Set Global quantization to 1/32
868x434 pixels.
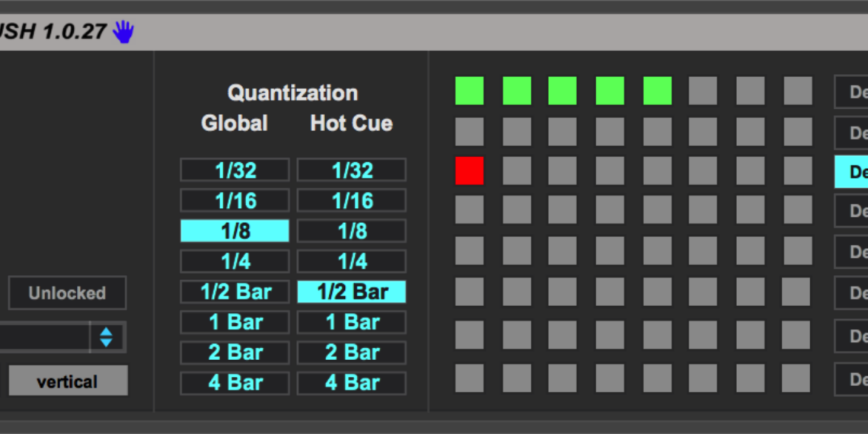click(235, 170)
